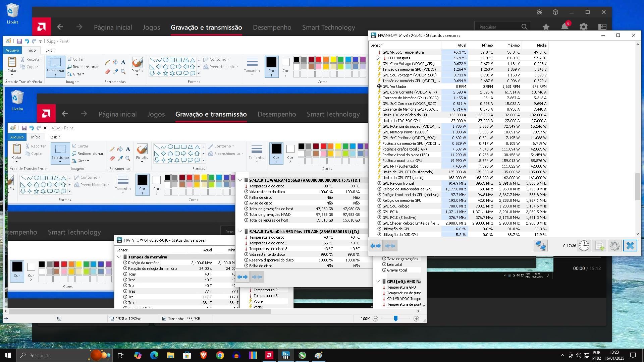Open Tamanho line size dropdown in 5.jpg Paint

[252, 66]
